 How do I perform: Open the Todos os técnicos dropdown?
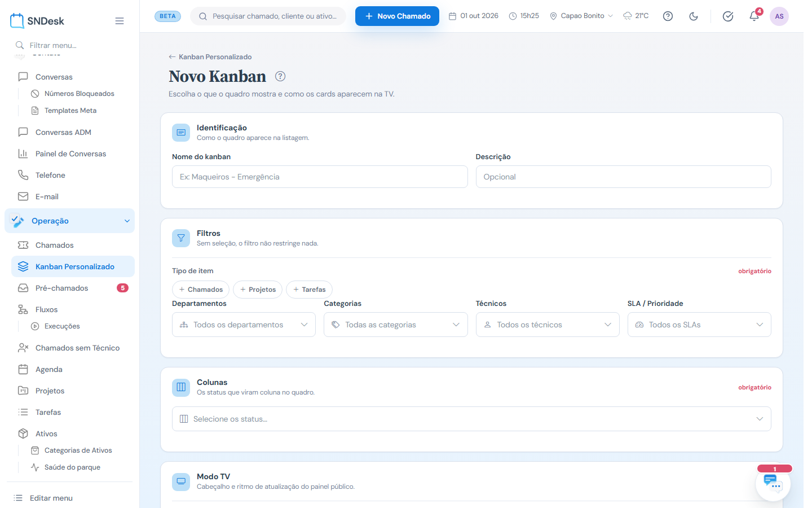click(548, 325)
